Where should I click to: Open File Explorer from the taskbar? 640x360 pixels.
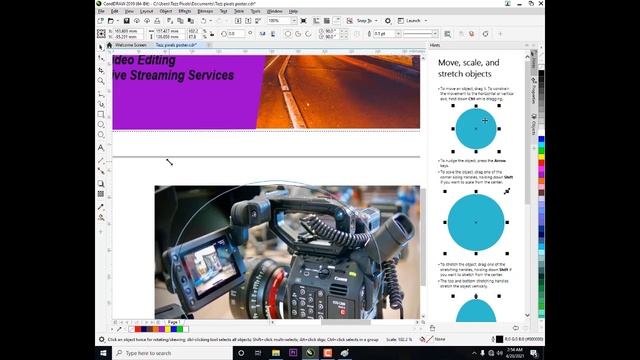click(x=276, y=353)
